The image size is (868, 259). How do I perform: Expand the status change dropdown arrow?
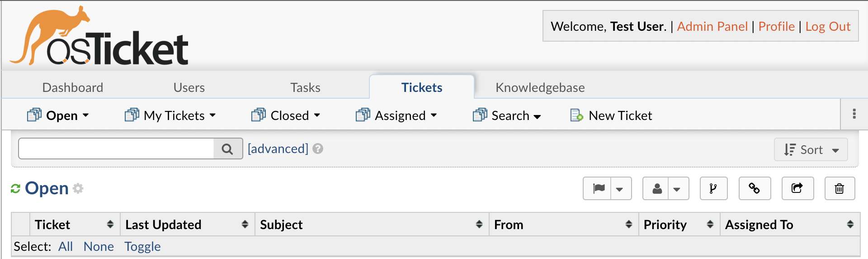coord(620,189)
